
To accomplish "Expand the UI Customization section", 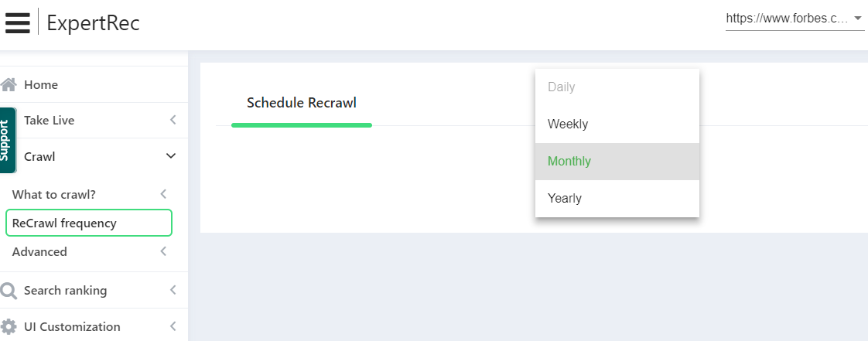I will [x=173, y=326].
